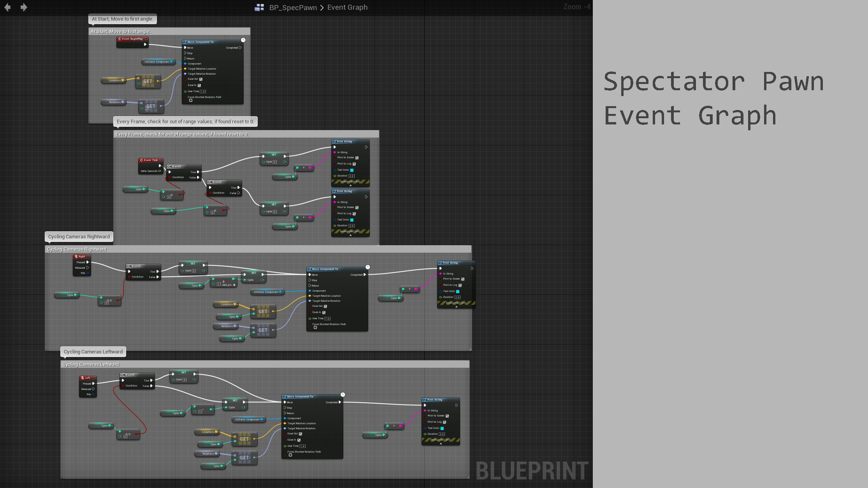Select the second Branch node in the Every Frame group
This screenshot has width=868, height=488.
click(224, 187)
